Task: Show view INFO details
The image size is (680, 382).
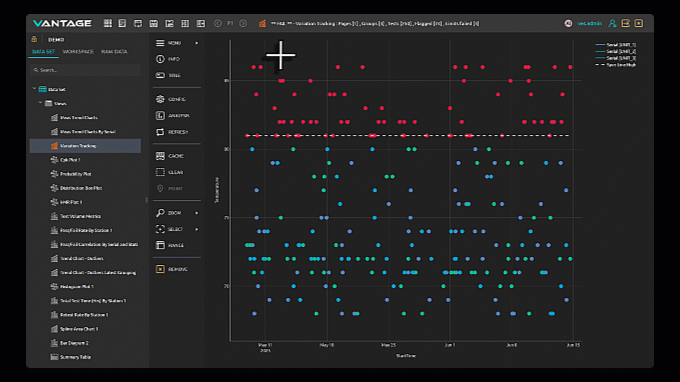Action: [x=168, y=59]
